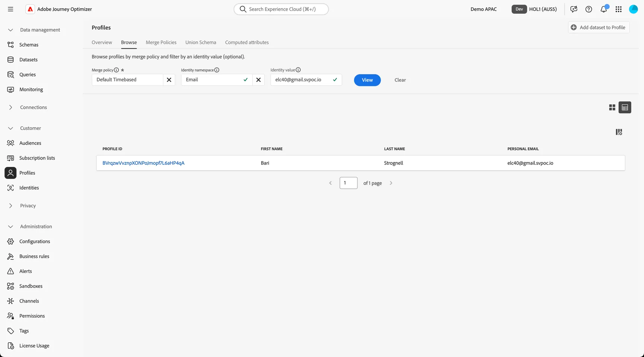Focus the Search Experience Cloud box
Viewport: 644px width, 357px height.
[x=281, y=9]
